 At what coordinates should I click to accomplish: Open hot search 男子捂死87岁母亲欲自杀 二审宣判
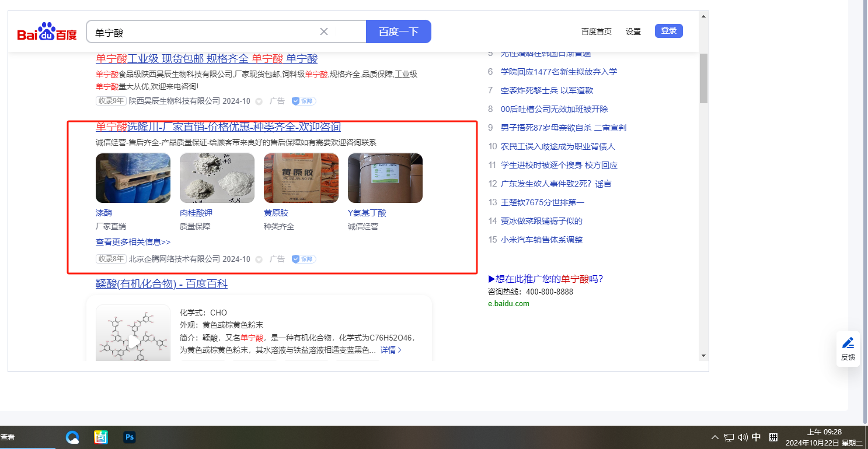[563, 128]
